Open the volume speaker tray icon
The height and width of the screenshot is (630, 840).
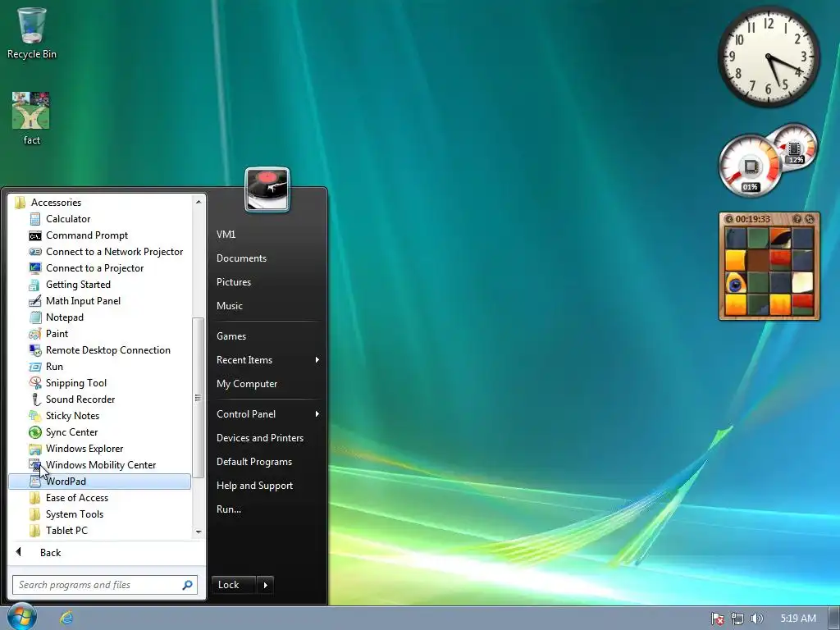pyautogui.click(x=756, y=619)
